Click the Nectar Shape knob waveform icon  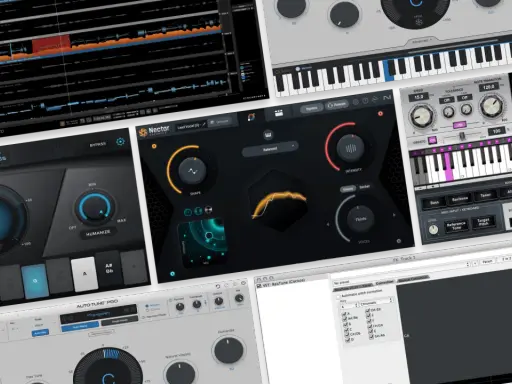pyautogui.click(x=192, y=171)
